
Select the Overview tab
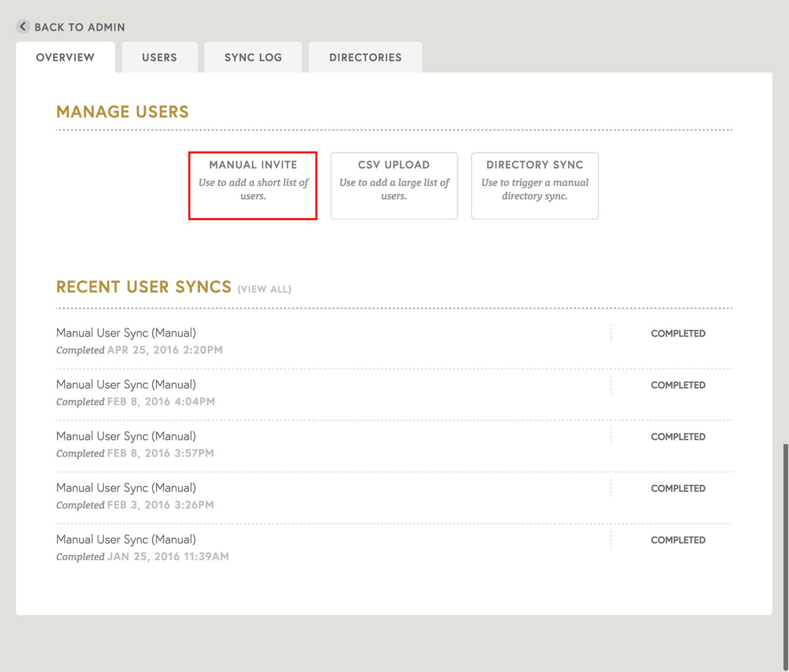pyautogui.click(x=65, y=57)
